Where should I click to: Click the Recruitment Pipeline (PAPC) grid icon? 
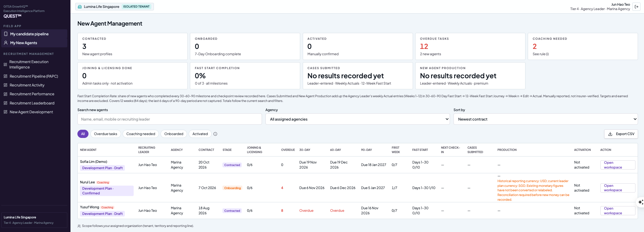(x=5, y=76)
